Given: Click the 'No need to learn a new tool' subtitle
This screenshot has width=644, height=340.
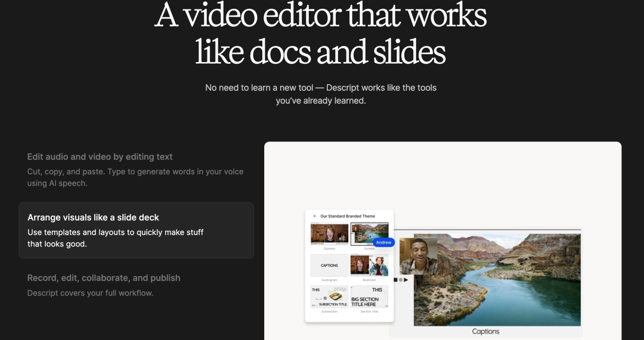Looking at the screenshot, I should click(x=321, y=94).
